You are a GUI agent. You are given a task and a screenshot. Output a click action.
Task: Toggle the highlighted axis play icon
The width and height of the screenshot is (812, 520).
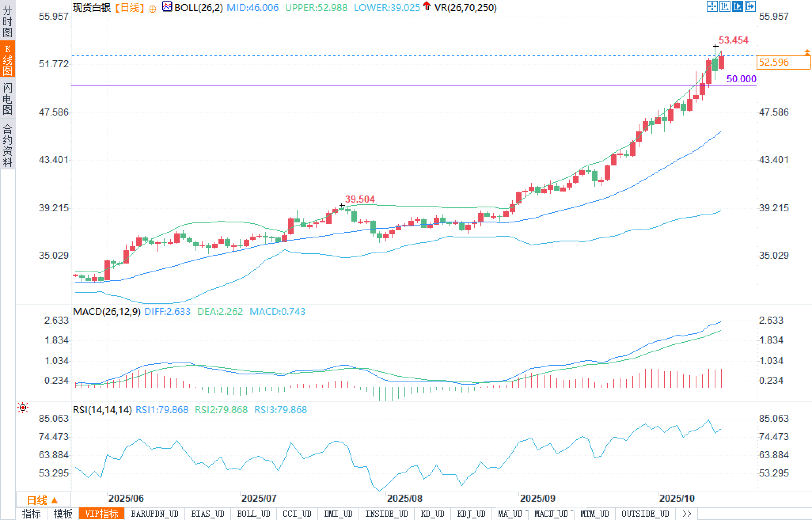[x=737, y=7]
